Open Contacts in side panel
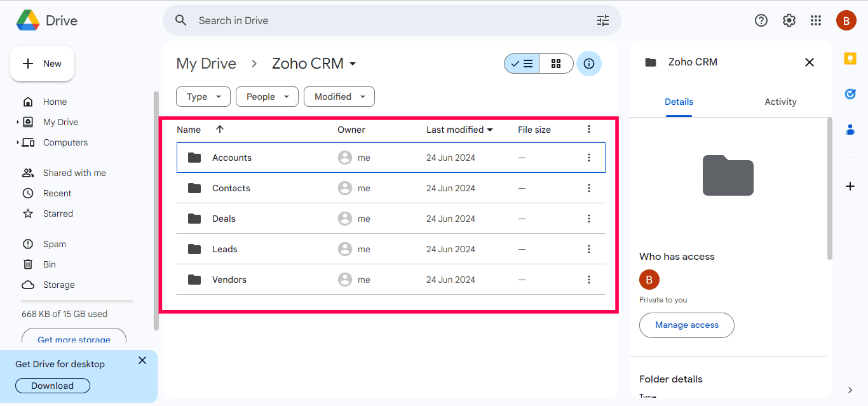The height and width of the screenshot is (406, 868). [850, 130]
